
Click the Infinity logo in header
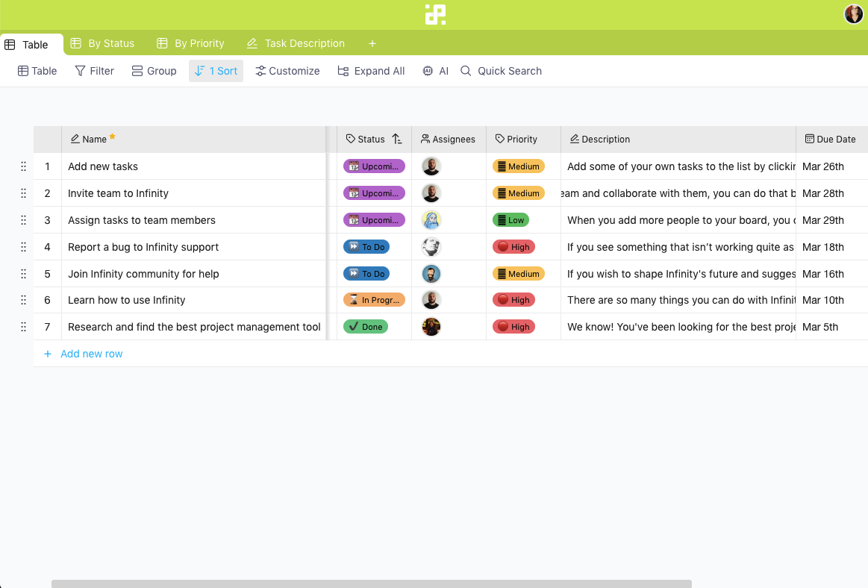[x=435, y=14]
